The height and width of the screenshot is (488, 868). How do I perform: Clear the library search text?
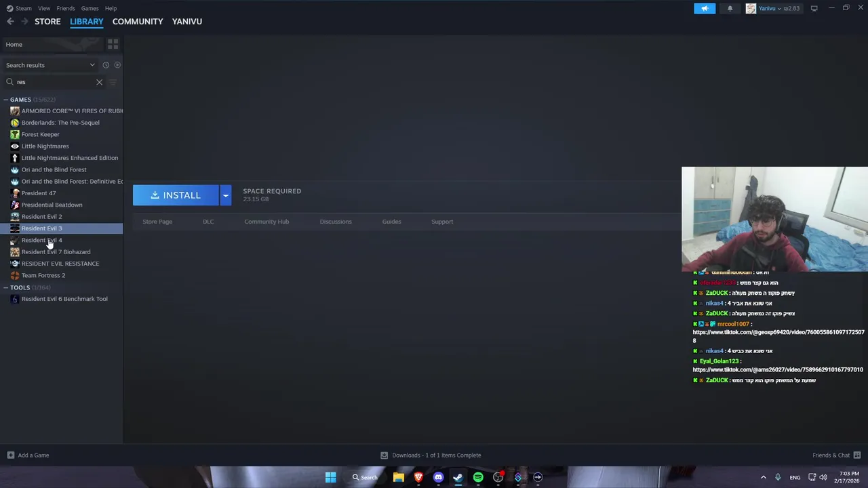pos(99,82)
